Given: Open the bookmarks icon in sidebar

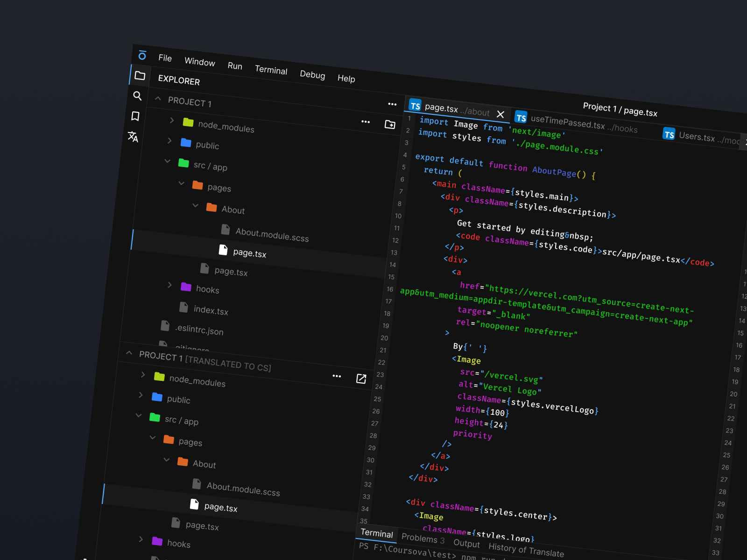Looking at the screenshot, I should click(x=135, y=116).
